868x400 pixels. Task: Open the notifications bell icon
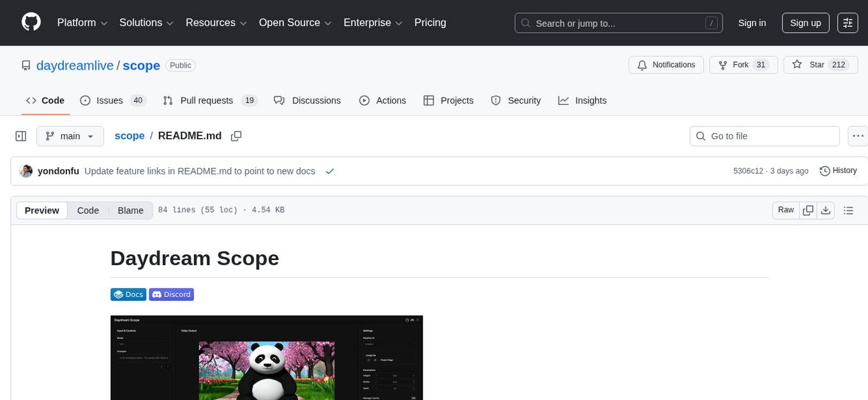point(641,65)
